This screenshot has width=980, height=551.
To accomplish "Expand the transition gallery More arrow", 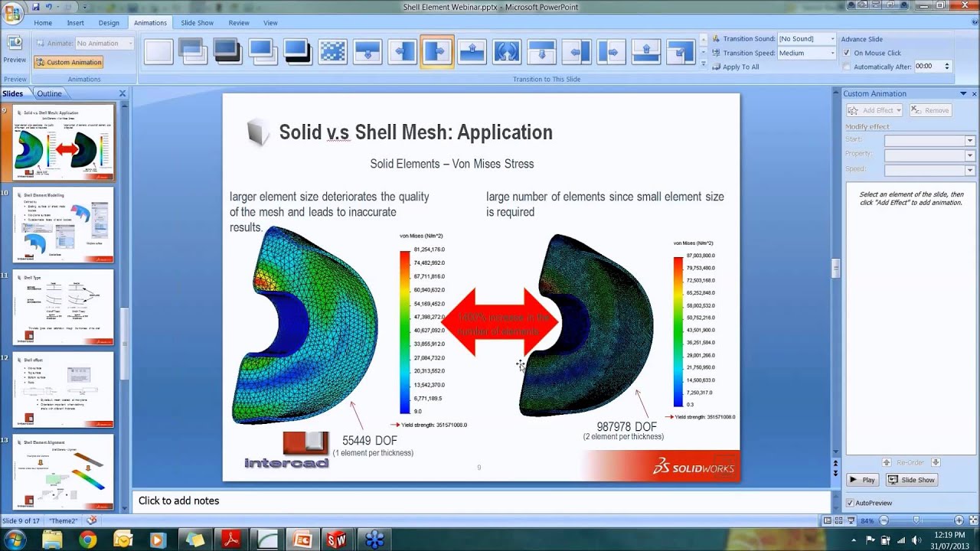I will 704,64.
